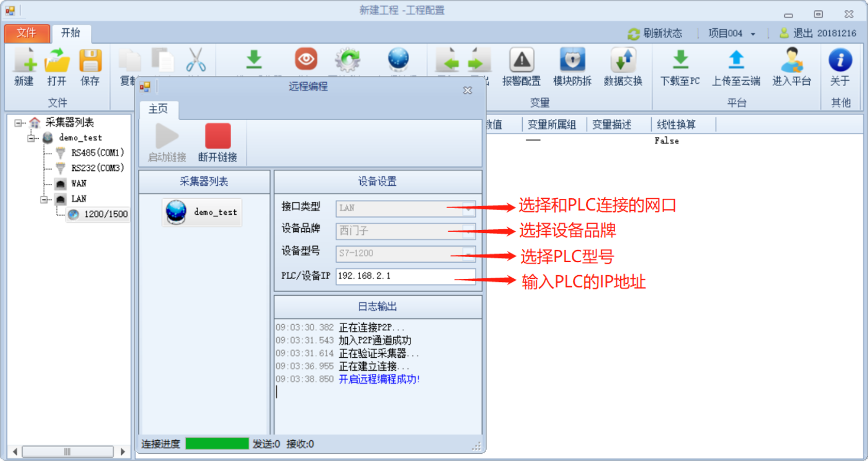Click the 新建 (New) toolbar icon
This screenshot has height=461, width=868.
coord(24,67)
